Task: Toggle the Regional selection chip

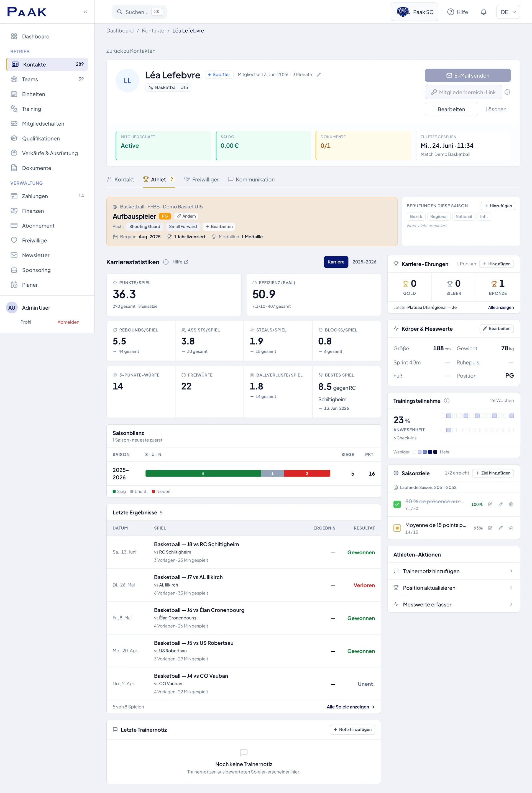Action: [439, 216]
